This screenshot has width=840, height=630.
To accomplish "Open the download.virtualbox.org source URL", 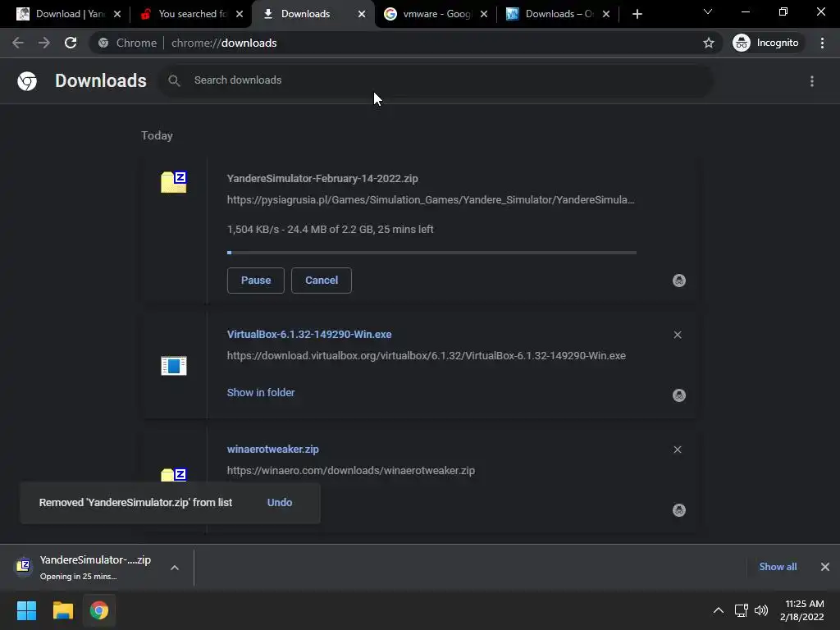I will (427, 356).
